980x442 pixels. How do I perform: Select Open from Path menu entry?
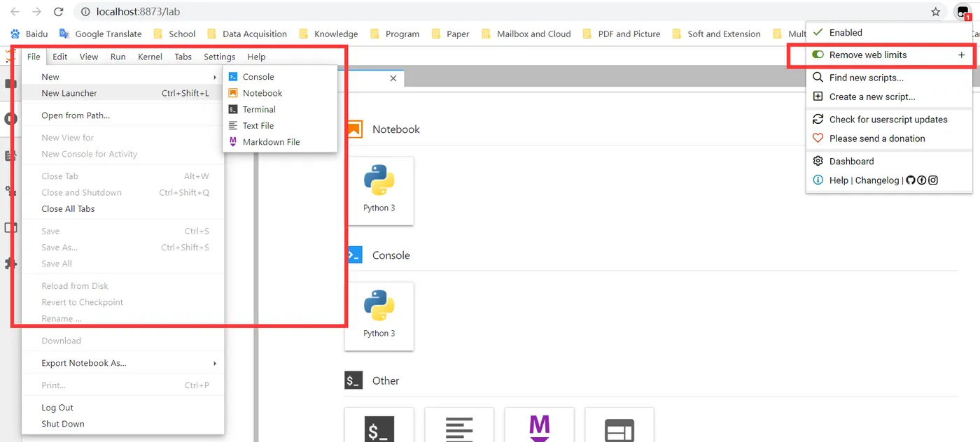(123, 115)
